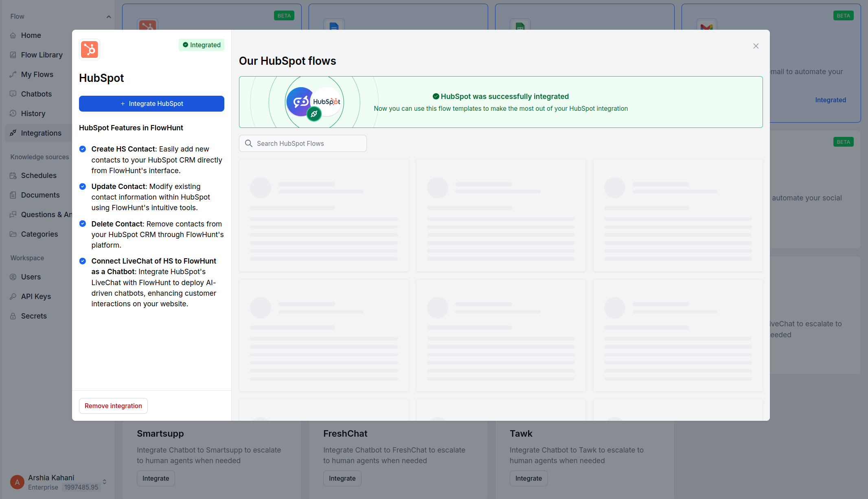
Task: Open the Schedules knowledge source
Action: click(x=39, y=175)
